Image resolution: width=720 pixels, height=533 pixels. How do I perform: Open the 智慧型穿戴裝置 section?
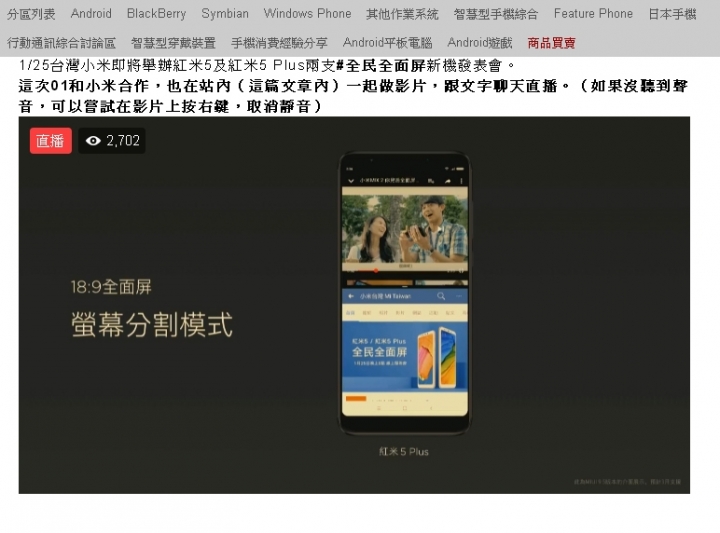173,43
